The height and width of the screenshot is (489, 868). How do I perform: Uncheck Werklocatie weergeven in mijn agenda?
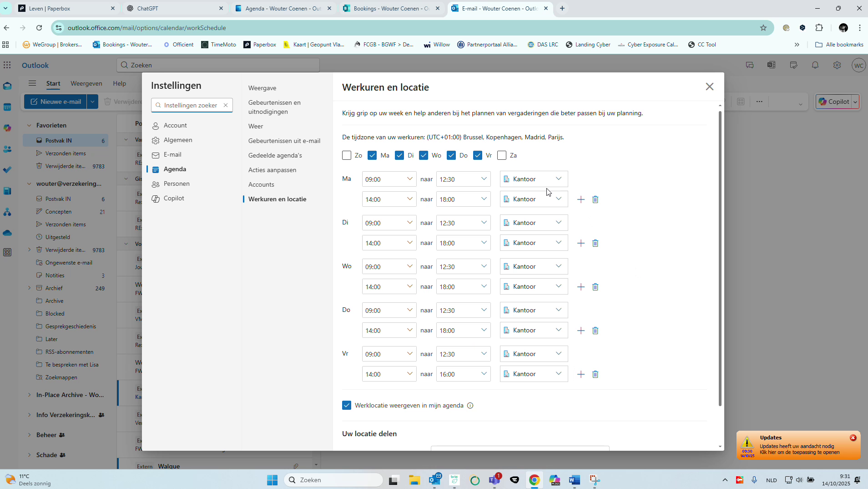pyautogui.click(x=347, y=405)
